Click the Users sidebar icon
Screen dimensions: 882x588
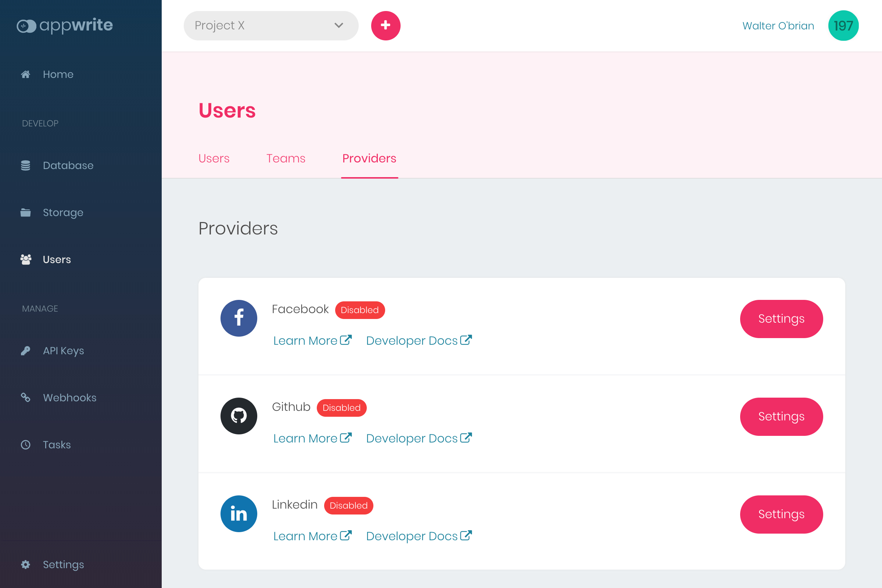26,259
